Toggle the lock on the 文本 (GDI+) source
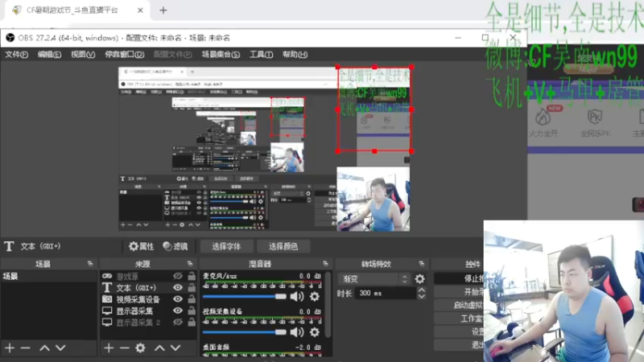This screenshot has width=644, height=362. (x=192, y=288)
